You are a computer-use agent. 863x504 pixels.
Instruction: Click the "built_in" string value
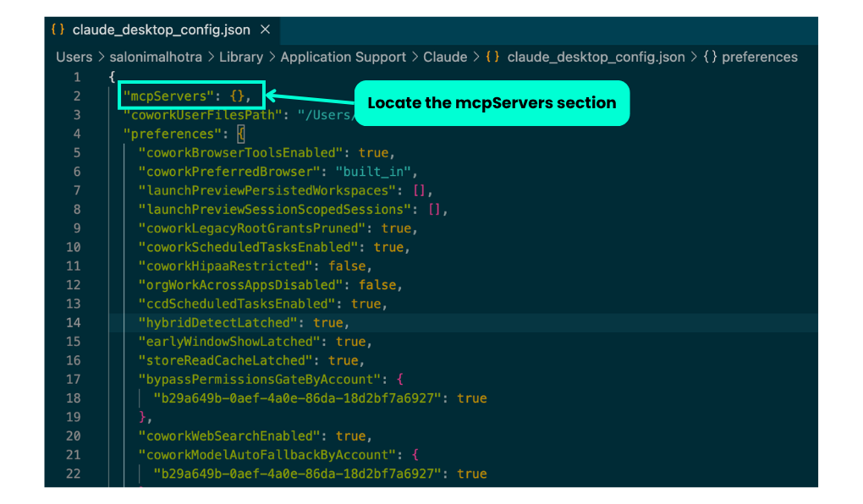pyautogui.click(x=373, y=172)
